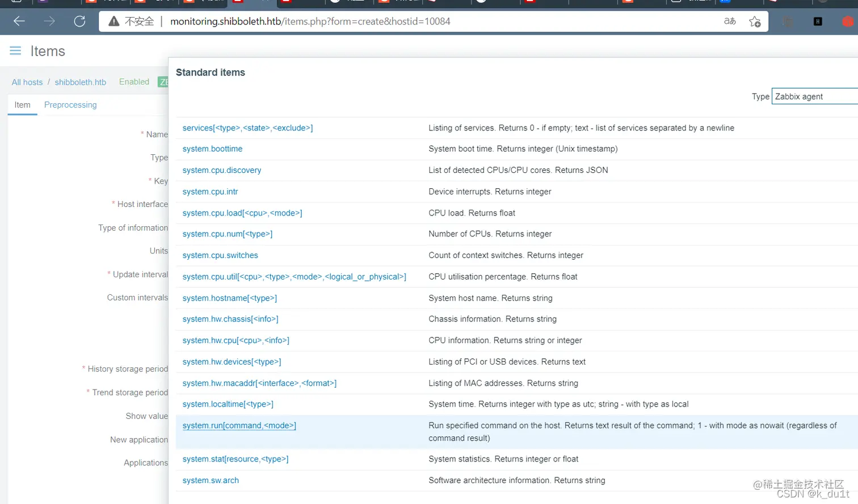The width and height of the screenshot is (858, 504).
Task: Open the shibboleth.htb breadcrumb link
Action: click(81, 82)
